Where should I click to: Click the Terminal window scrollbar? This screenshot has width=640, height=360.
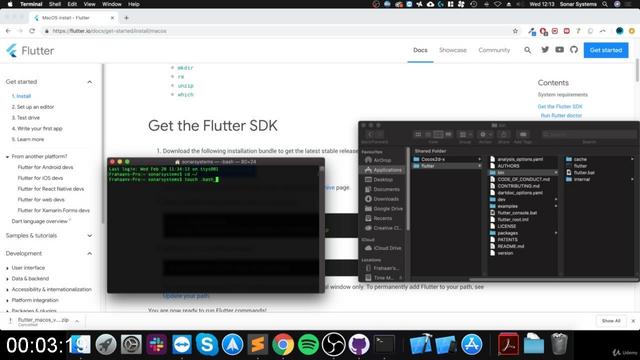(321, 169)
